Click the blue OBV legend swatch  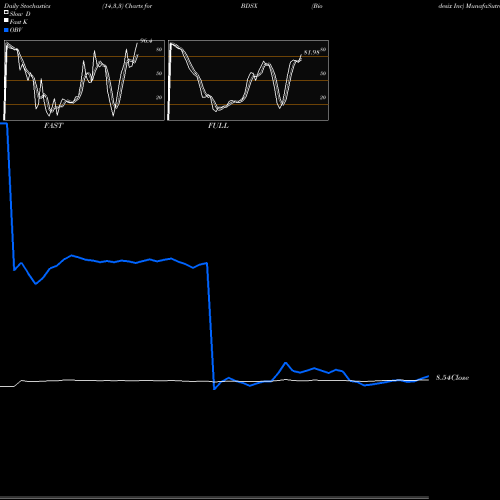pyautogui.click(x=6, y=30)
